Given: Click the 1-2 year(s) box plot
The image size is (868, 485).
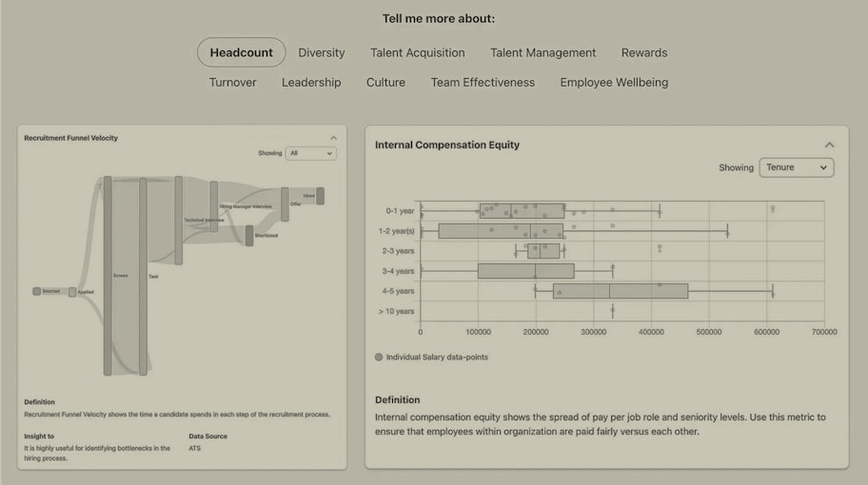Looking at the screenshot, I should click(501, 231).
